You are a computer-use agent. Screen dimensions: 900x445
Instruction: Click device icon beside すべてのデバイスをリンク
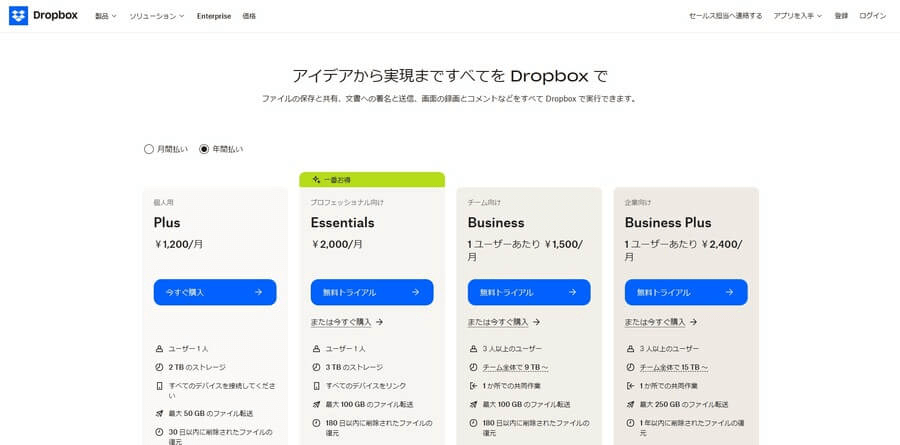(316, 386)
